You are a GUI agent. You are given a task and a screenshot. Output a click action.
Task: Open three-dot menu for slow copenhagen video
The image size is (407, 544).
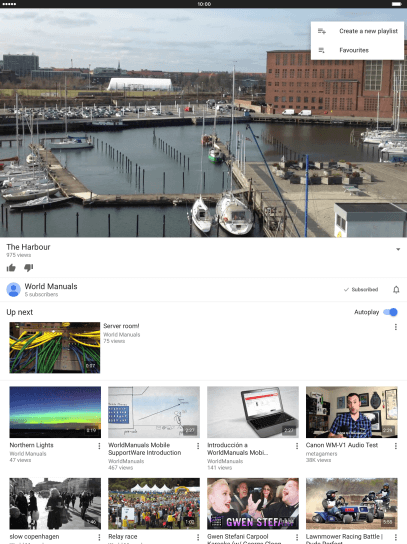(x=99, y=537)
